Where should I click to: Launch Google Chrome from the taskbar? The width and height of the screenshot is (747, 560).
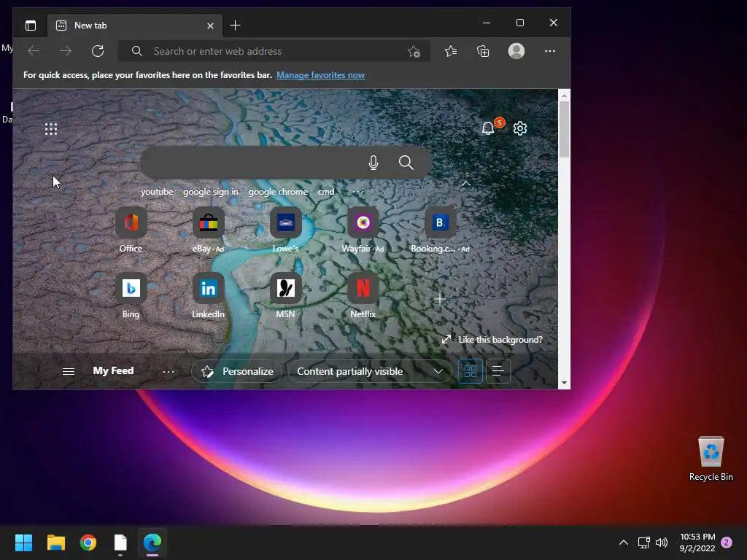pyautogui.click(x=88, y=542)
